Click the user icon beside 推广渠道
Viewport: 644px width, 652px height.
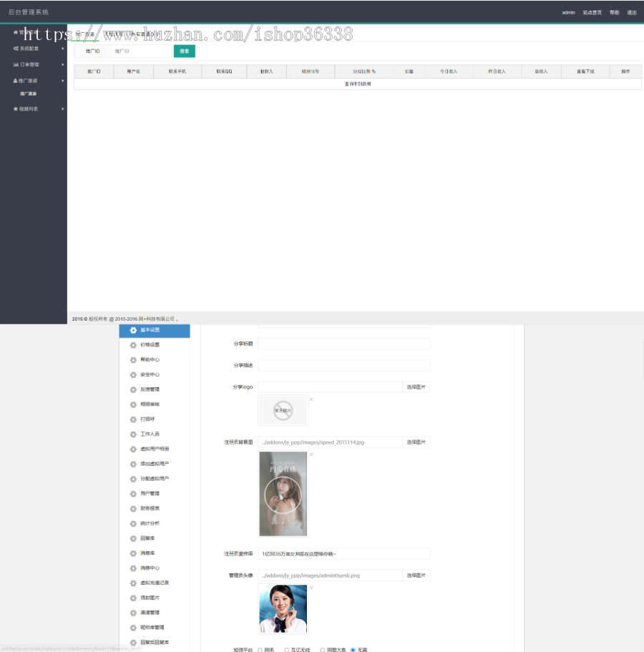pos(16,81)
